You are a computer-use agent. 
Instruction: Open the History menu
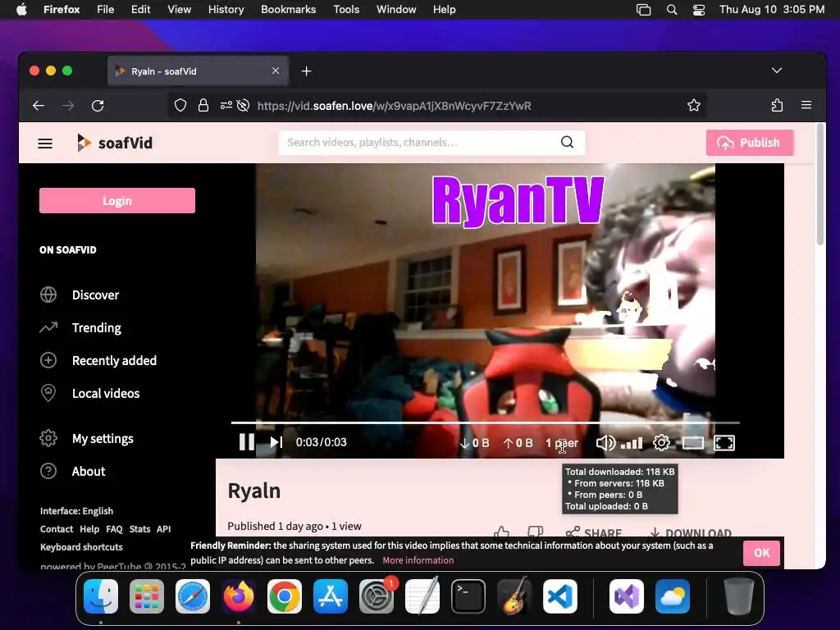pos(226,9)
